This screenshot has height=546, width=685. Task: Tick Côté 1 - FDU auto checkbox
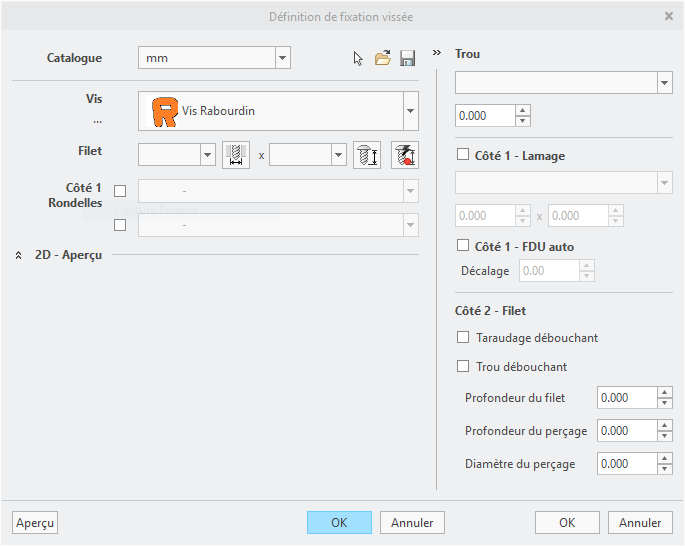pos(462,246)
